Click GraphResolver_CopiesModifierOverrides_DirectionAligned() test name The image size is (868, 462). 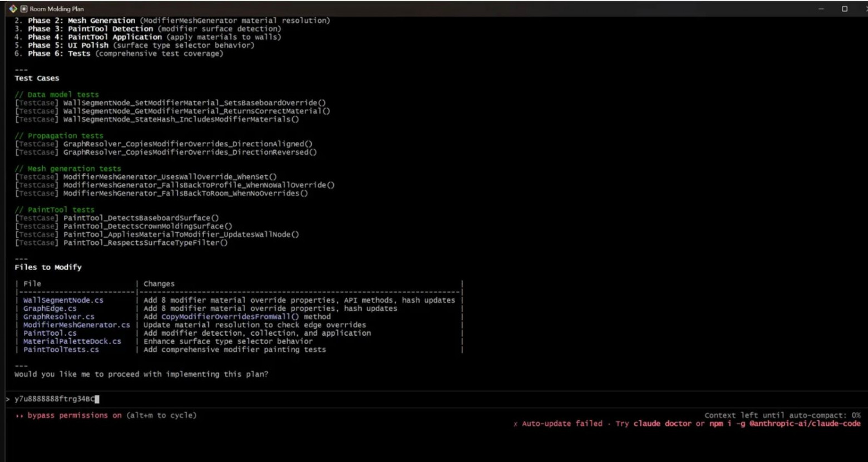tap(188, 144)
